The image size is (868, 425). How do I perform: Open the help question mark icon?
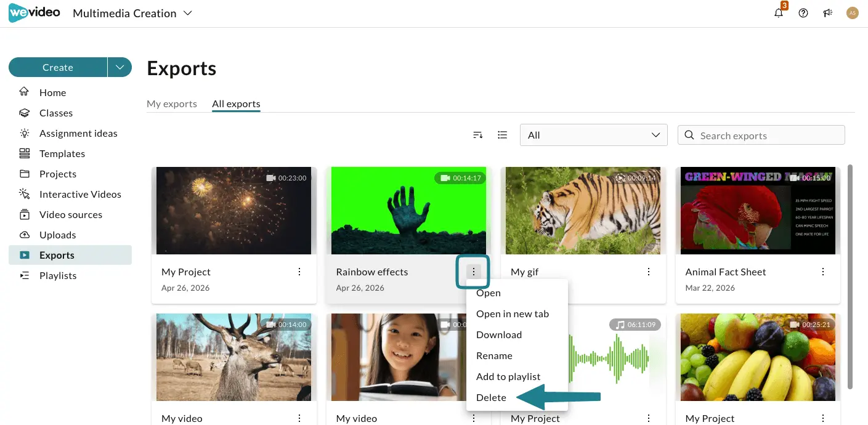[803, 13]
